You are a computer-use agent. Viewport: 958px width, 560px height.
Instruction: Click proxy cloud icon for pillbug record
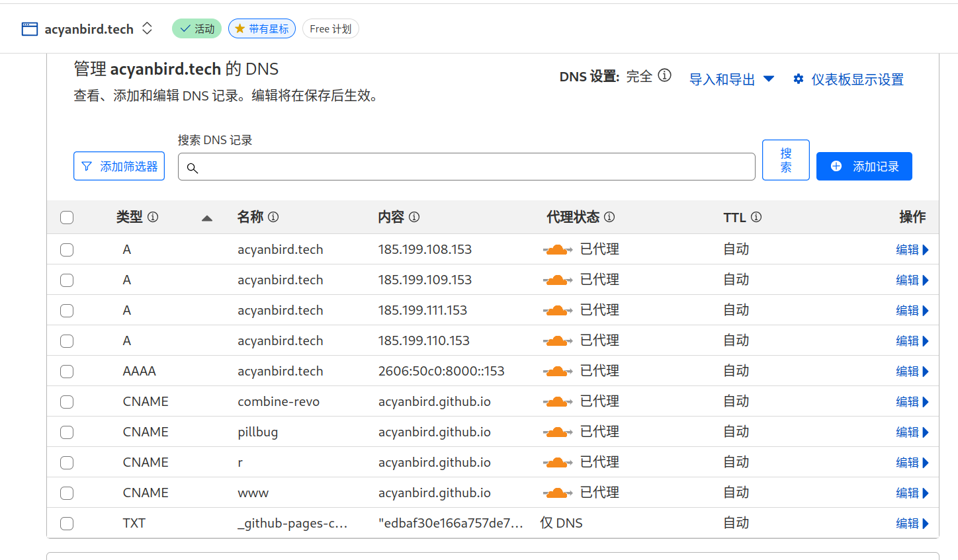click(x=558, y=432)
